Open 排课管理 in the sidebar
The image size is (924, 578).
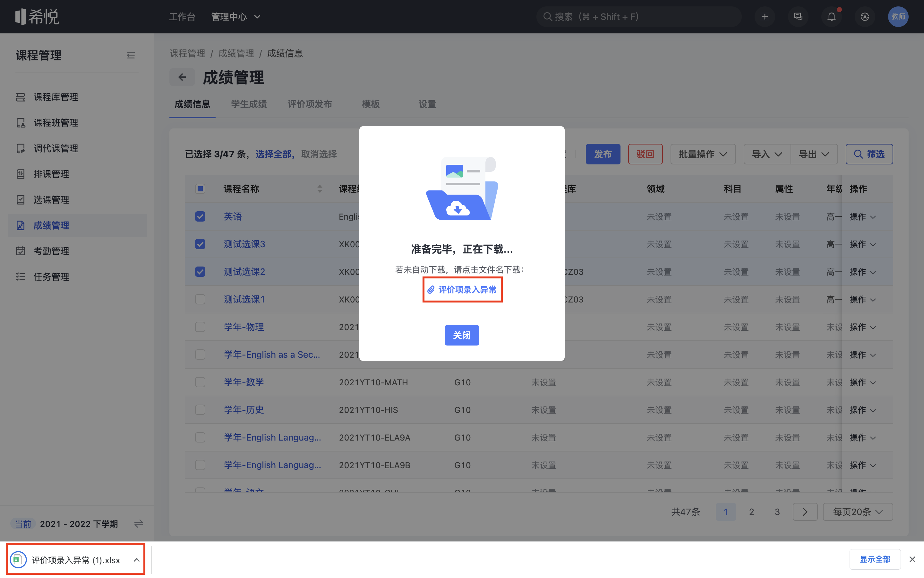tap(77, 174)
